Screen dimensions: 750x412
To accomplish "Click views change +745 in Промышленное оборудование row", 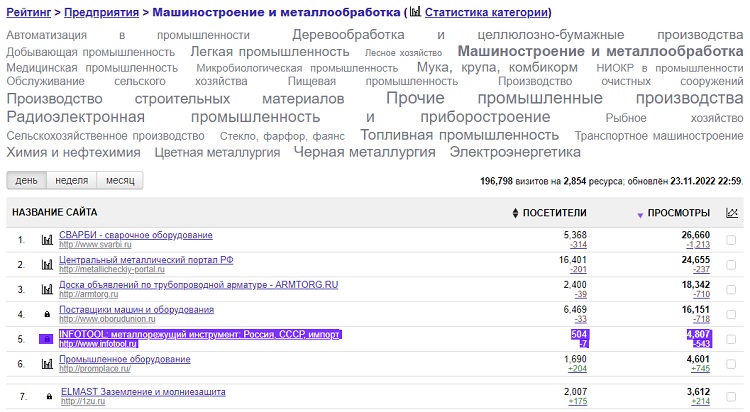I will coord(700,369).
